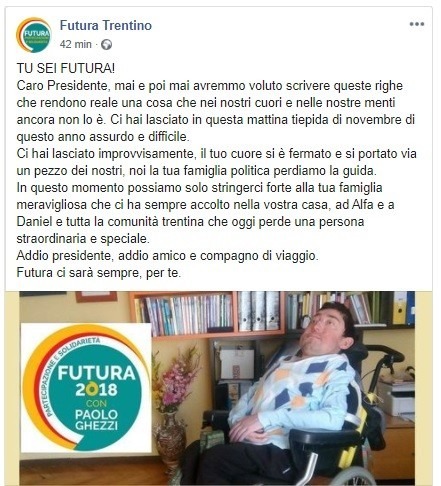The image size is (441, 486).
Task: Click the printer on the desk
Action: click(398, 398)
